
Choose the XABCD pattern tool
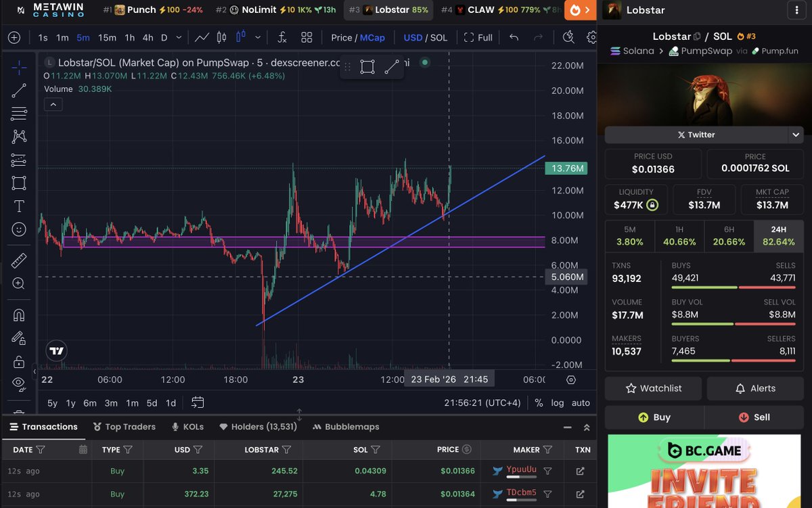pos(19,136)
